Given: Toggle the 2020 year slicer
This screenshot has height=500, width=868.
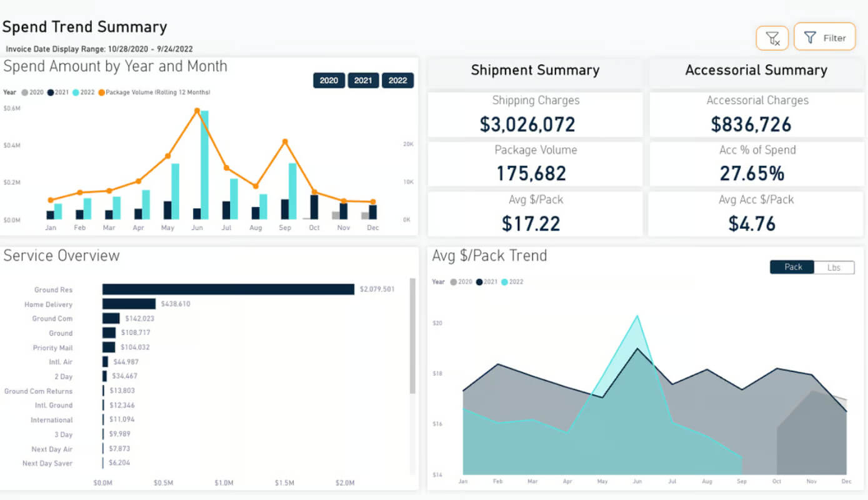Looking at the screenshot, I should [329, 80].
